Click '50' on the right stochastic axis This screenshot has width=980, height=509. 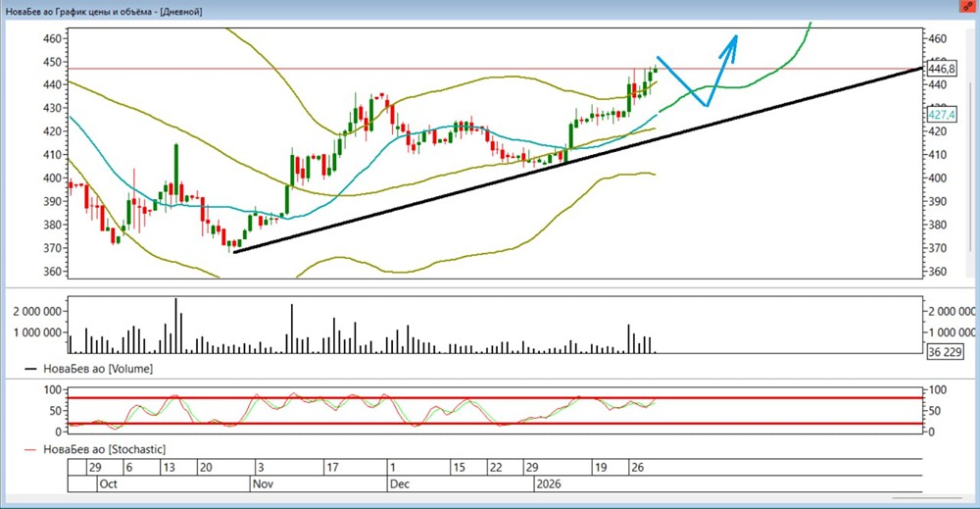click(935, 411)
